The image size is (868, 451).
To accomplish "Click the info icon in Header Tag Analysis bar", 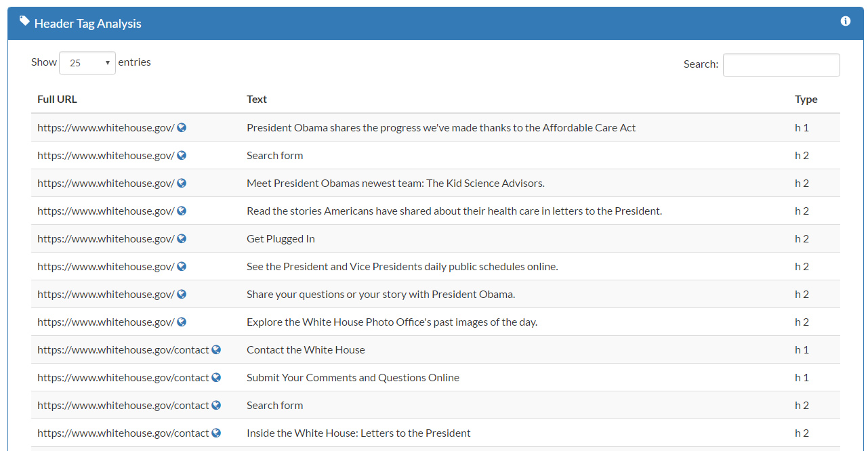I will pyautogui.click(x=845, y=21).
